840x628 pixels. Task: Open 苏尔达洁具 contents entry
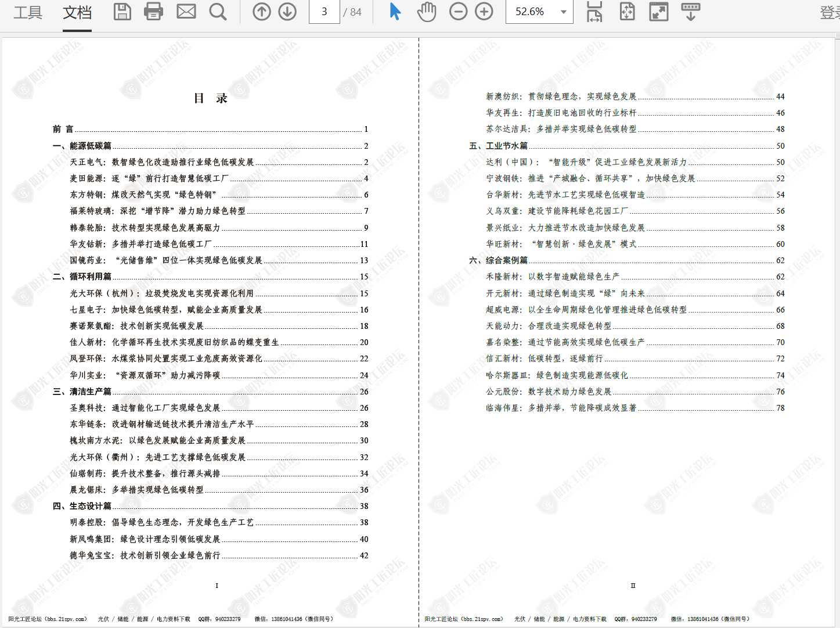[x=635, y=129]
